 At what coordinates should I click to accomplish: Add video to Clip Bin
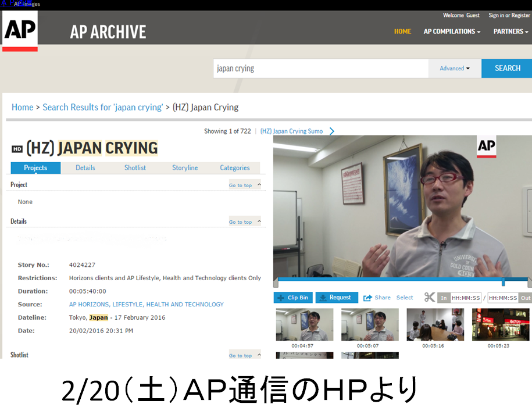(x=293, y=298)
